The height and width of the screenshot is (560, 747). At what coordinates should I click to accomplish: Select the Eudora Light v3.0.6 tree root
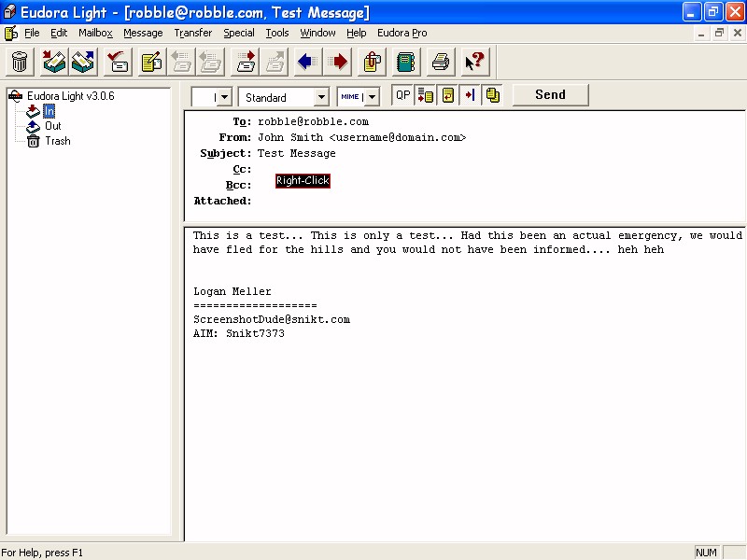pyautogui.click(x=71, y=96)
